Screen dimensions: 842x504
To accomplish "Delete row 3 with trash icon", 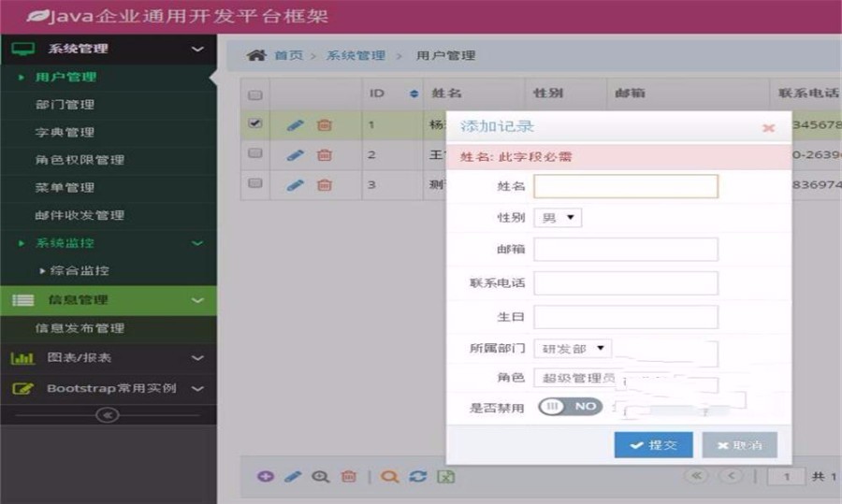I will (325, 185).
